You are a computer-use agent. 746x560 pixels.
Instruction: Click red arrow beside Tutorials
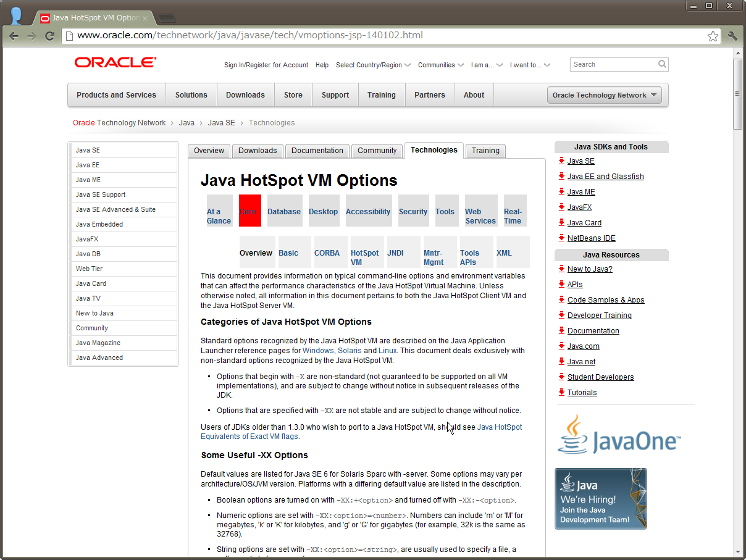coord(561,392)
